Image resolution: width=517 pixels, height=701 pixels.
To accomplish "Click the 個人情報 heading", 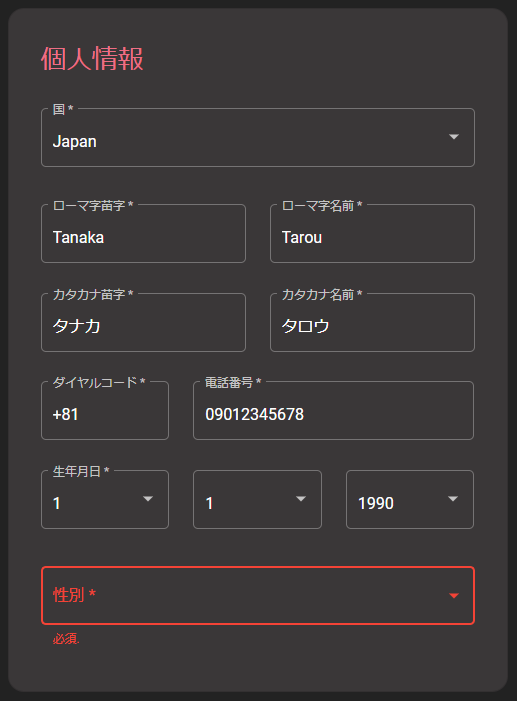I will (x=92, y=59).
